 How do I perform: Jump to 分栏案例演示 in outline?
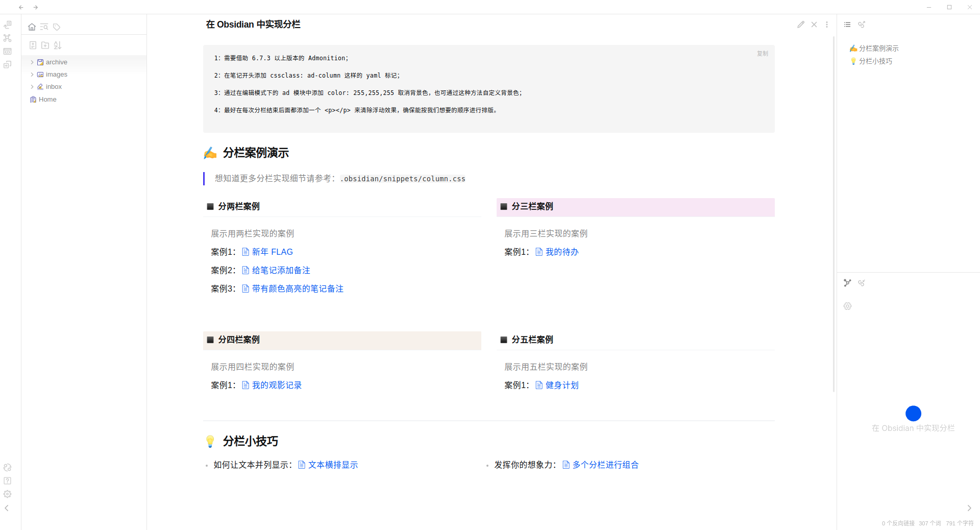(874, 48)
